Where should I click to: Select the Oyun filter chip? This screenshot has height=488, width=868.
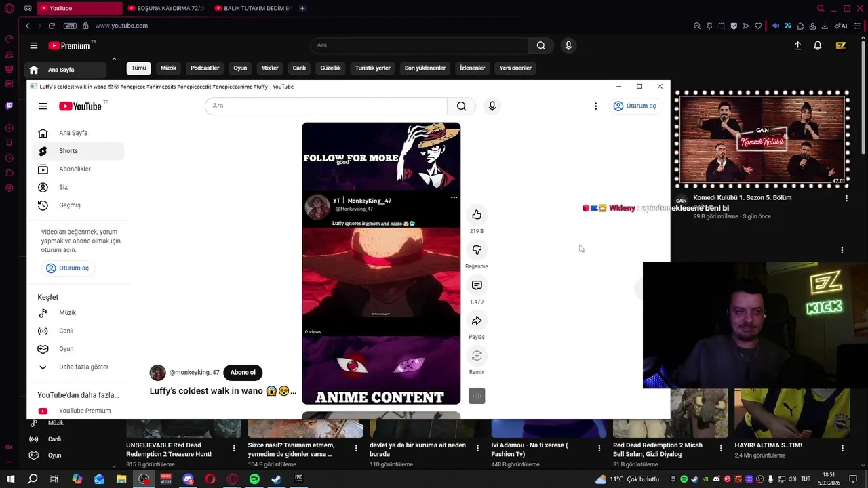click(240, 68)
